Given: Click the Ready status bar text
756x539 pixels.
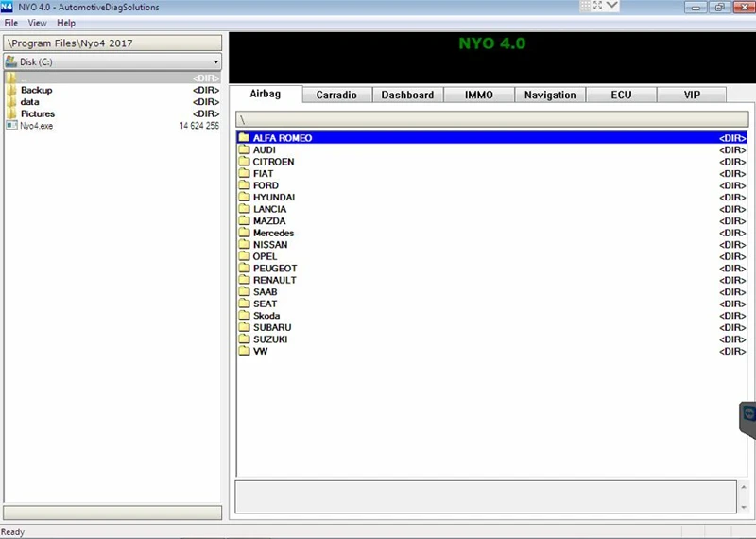Looking at the screenshot, I should (x=12, y=531).
